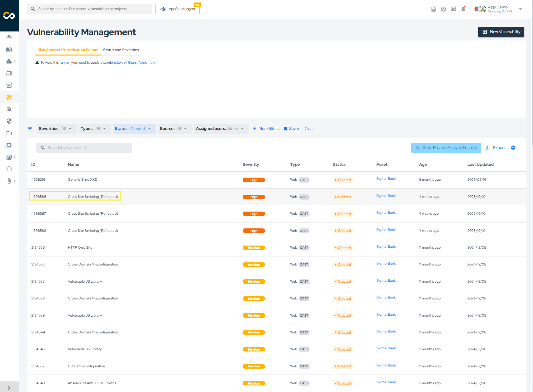Toggle False Positive Analysis Enabled button
This screenshot has width=533, height=392.
click(446, 148)
